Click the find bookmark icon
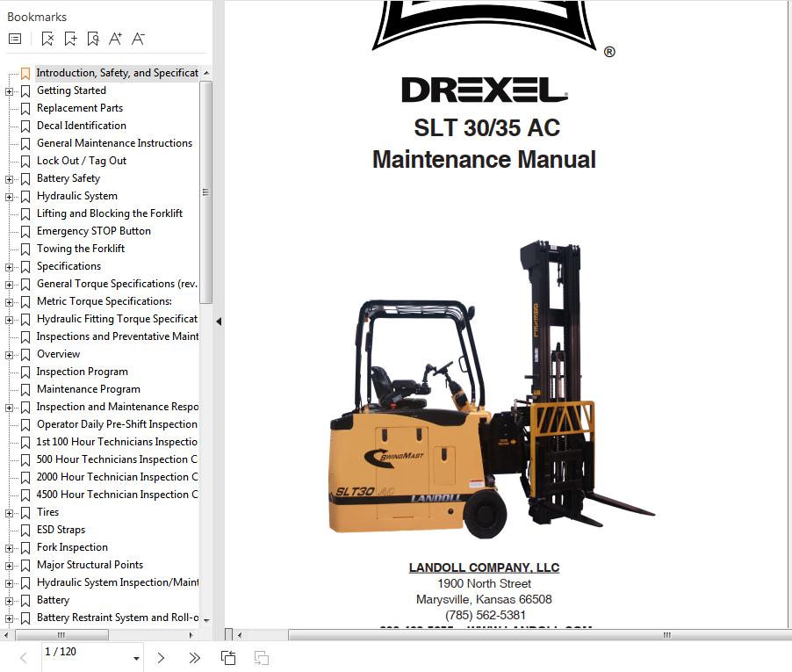The image size is (792, 672). 93,39
